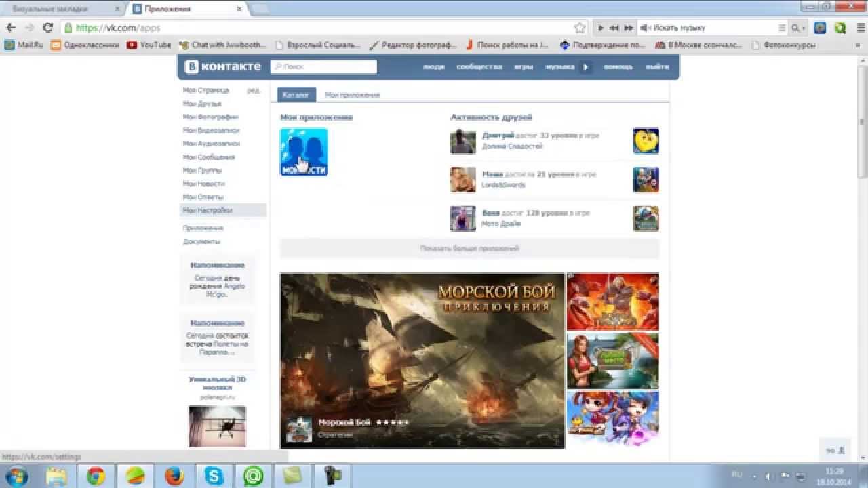Image resolution: width=868 pixels, height=488 pixels.
Task: Click Ваня's avatar in friends activity
Action: point(463,218)
